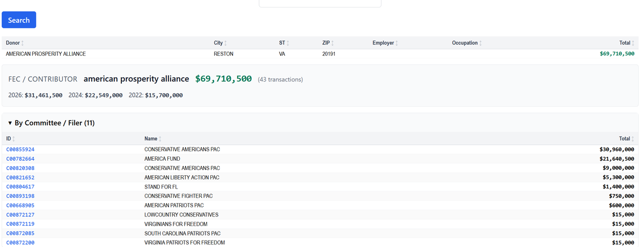The image size is (644, 247).
Task: Click the RESTON city cell
Action: point(223,54)
